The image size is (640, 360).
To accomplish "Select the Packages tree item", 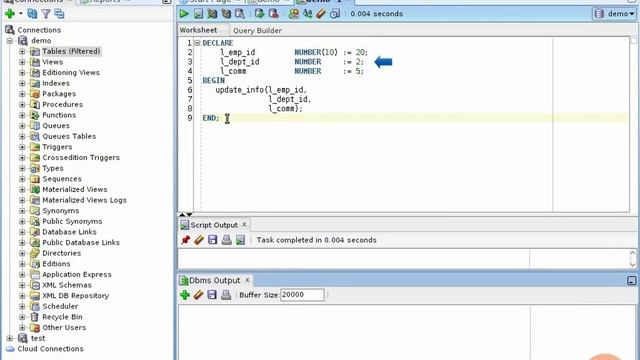I will point(59,94).
